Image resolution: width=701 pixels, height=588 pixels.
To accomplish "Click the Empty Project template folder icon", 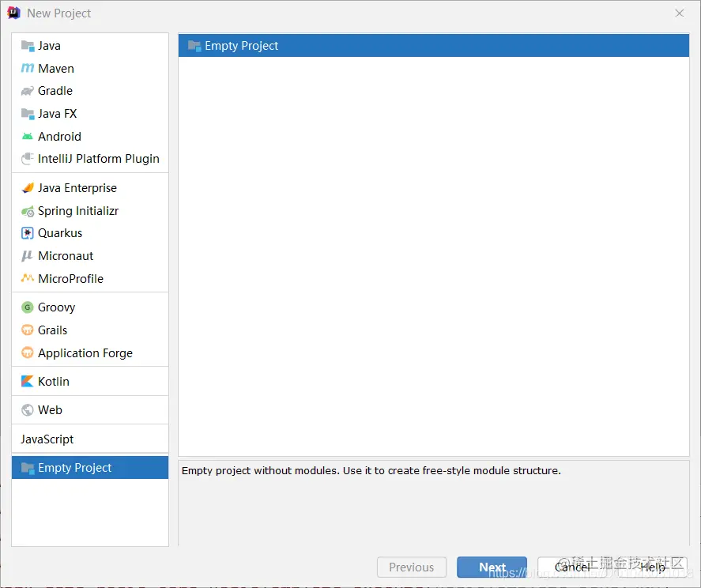I will tap(194, 46).
